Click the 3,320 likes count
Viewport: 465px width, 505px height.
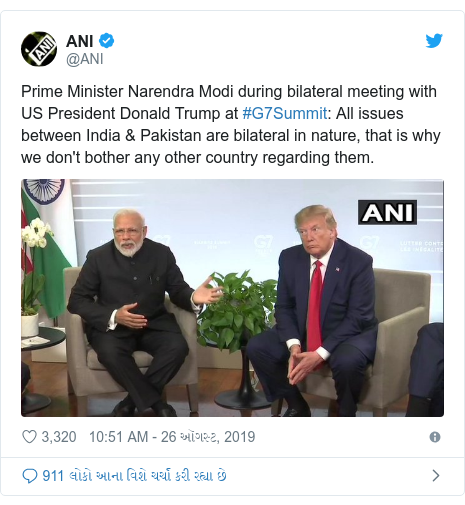click(x=59, y=437)
